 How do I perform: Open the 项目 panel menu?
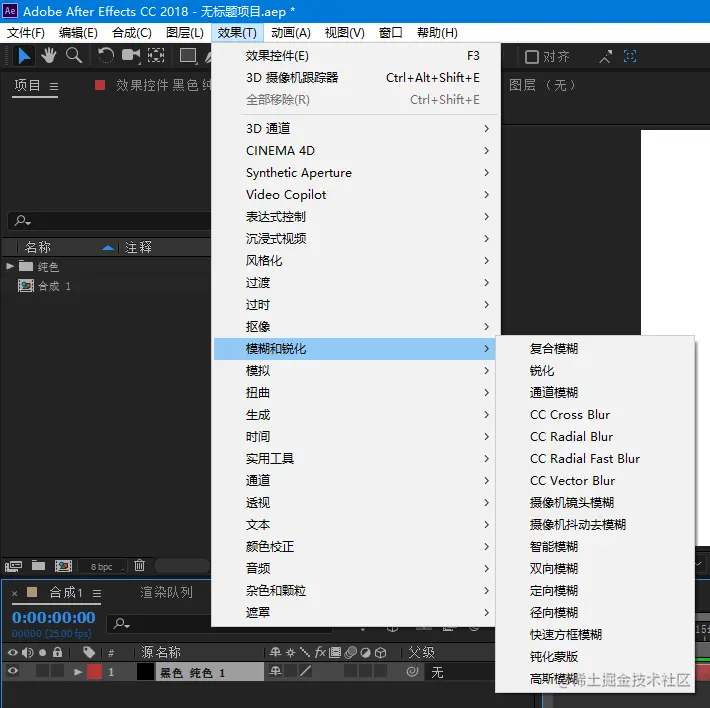(x=54, y=86)
